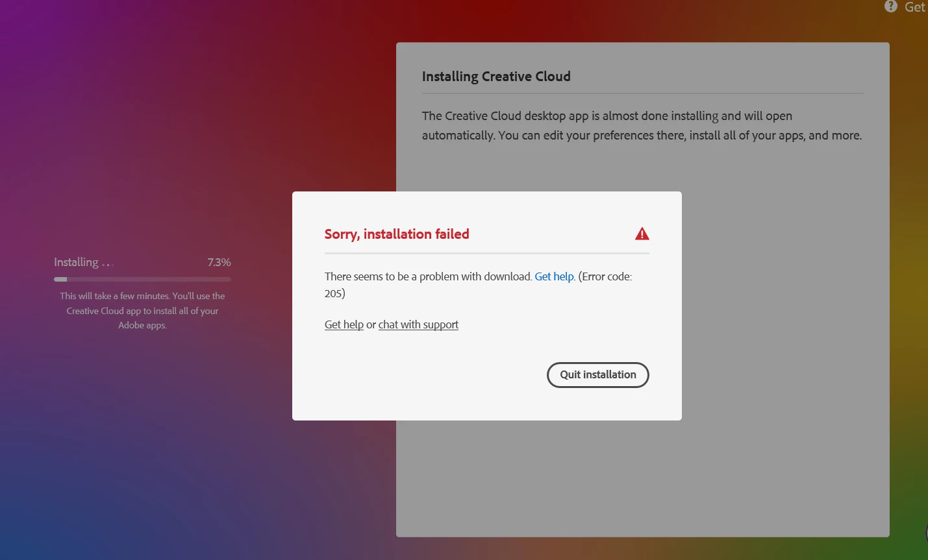This screenshot has width=928, height=560.
Task: Click the Quit installation button
Action: 598,375
